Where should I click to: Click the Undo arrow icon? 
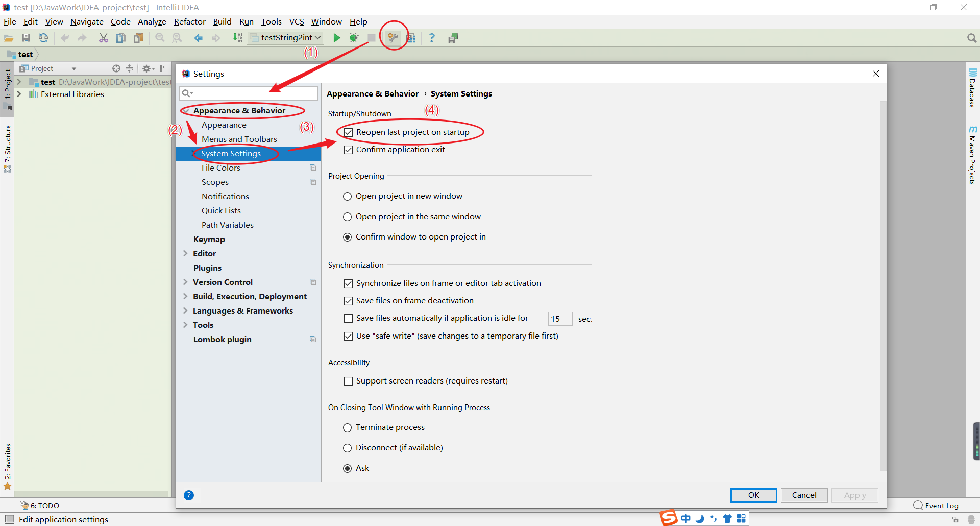[x=65, y=38]
